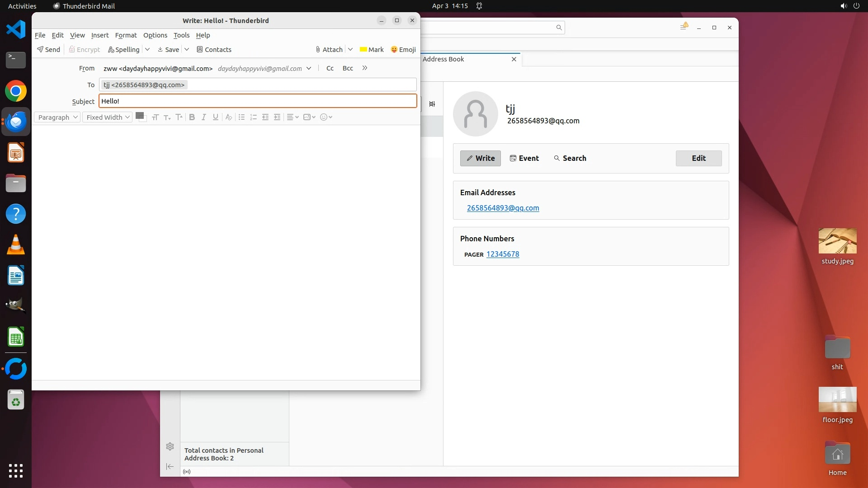Toggle bold formatting
868x488 pixels.
192,117
